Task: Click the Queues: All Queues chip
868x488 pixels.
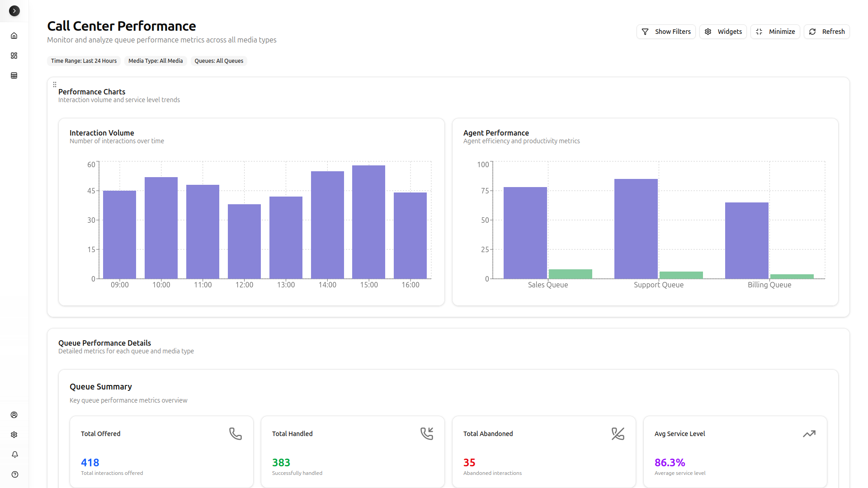Action: coord(219,61)
